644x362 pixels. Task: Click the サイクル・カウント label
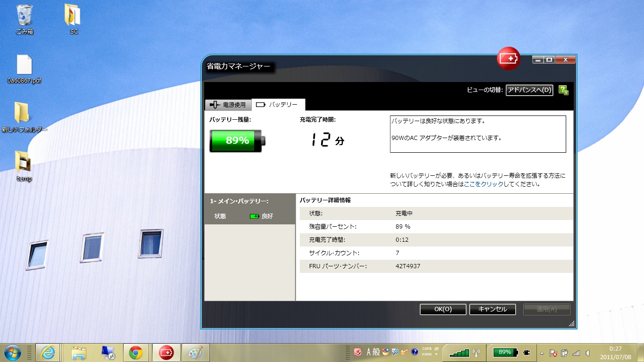click(334, 253)
